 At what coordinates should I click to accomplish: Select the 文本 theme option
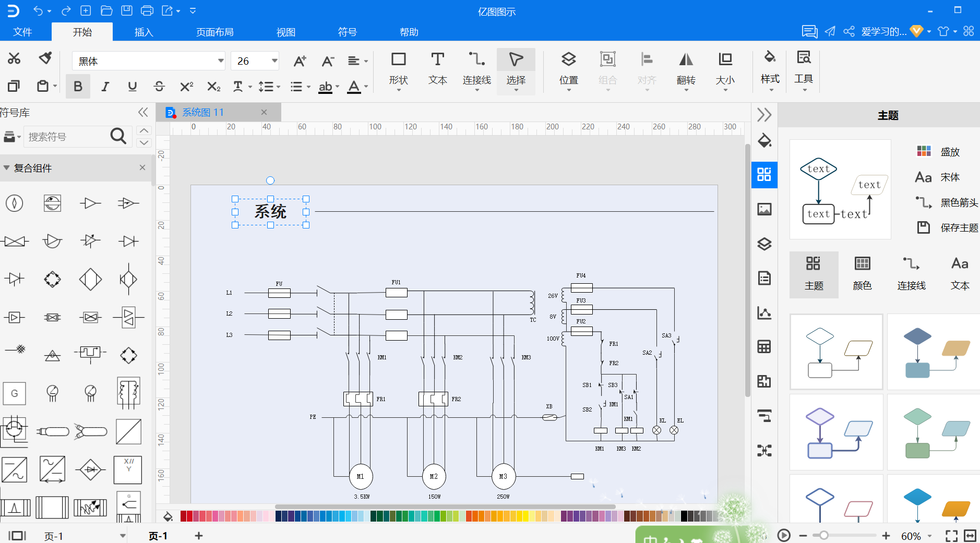[960, 274]
